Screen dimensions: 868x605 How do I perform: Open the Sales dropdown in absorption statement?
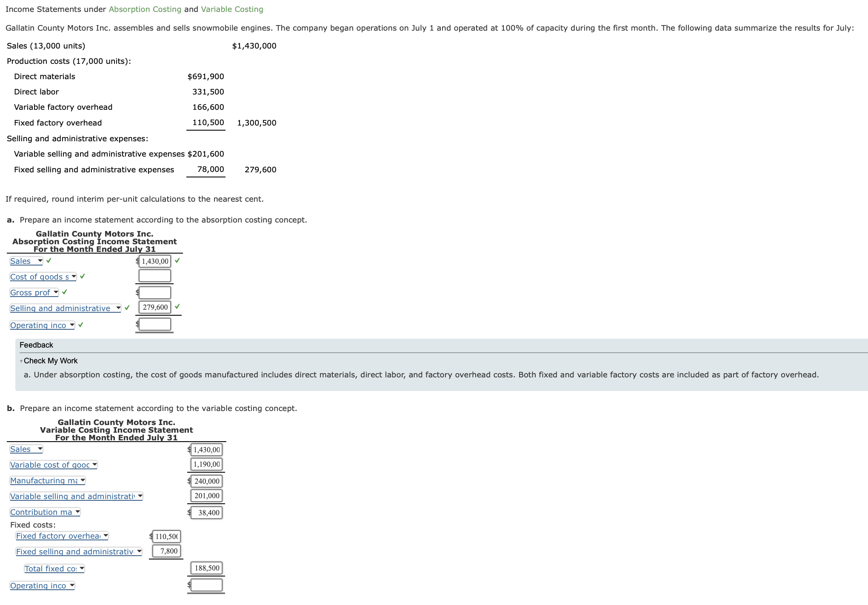pyautogui.click(x=26, y=261)
